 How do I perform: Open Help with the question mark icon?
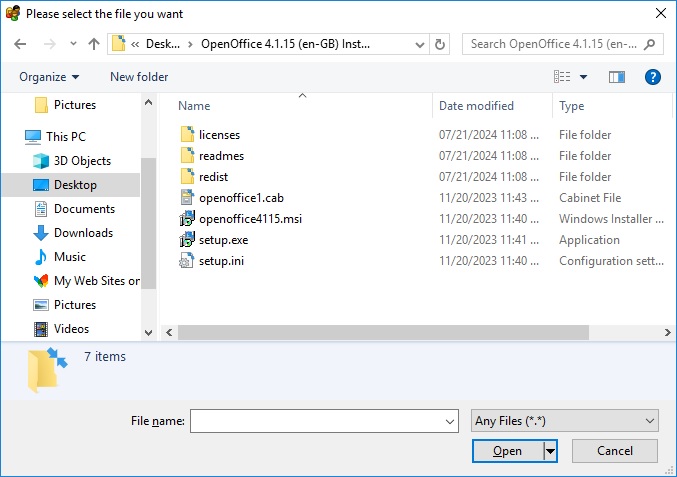(652, 77)
